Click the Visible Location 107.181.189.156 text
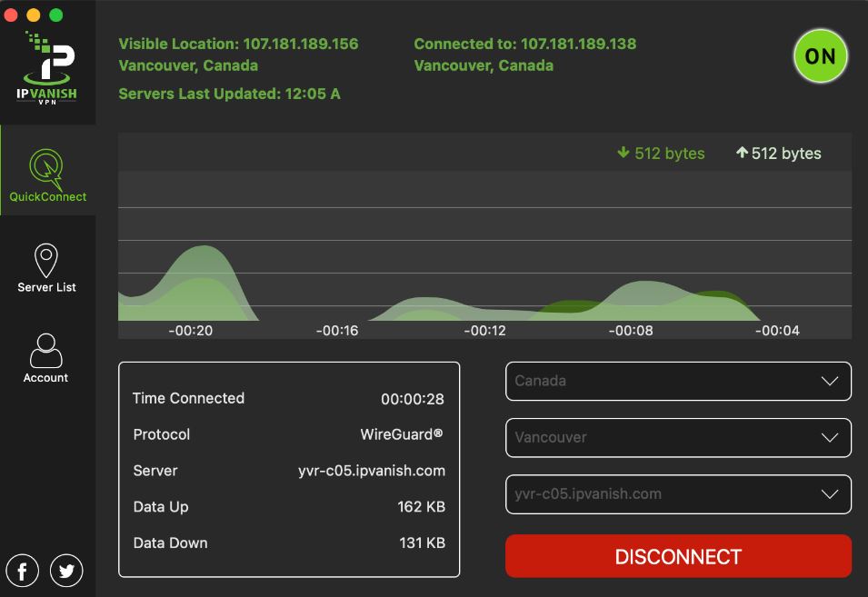Viewport: 868px width, 597px height. 239,44
